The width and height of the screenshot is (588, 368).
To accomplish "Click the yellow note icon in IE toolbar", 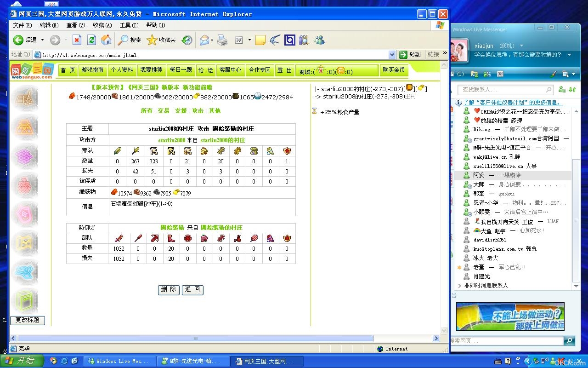I will click(260, 40).
